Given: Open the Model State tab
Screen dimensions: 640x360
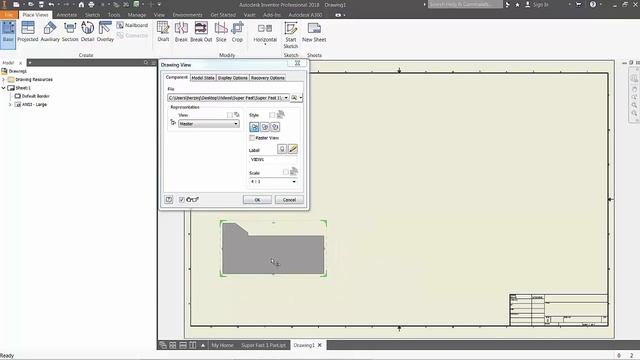Looking at the screenshot, I should pyautogui.click(x=203, y=78).
